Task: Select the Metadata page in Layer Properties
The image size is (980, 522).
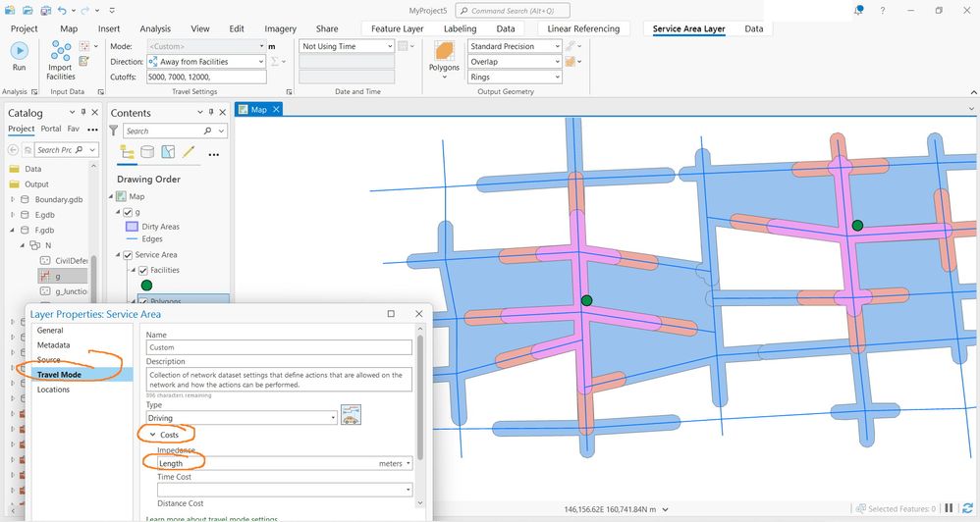Action: pos(53,345)
